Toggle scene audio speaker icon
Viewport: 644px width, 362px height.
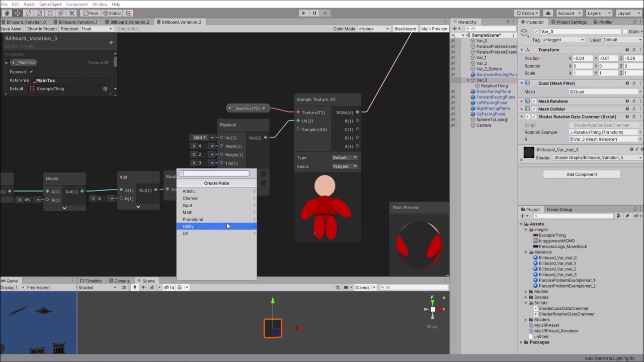[143, 288]
